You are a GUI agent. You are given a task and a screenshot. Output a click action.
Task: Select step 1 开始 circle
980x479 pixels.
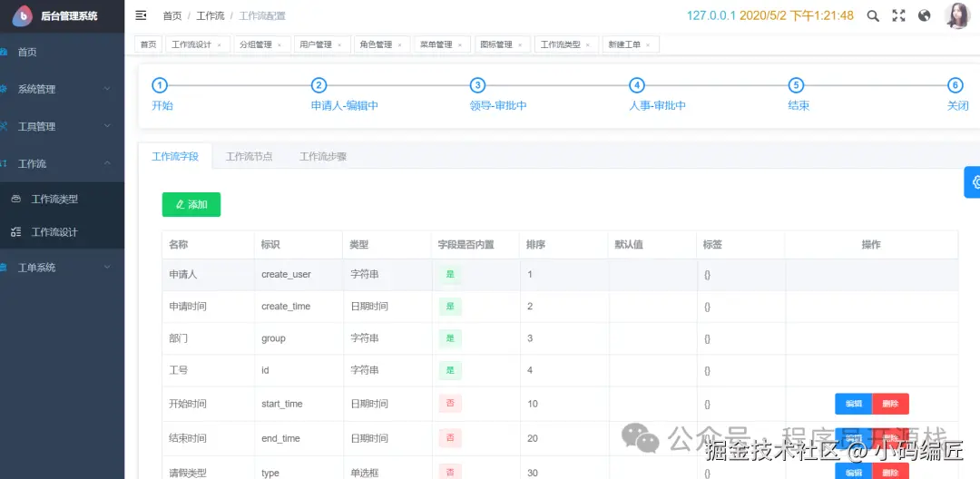(160, 85)
